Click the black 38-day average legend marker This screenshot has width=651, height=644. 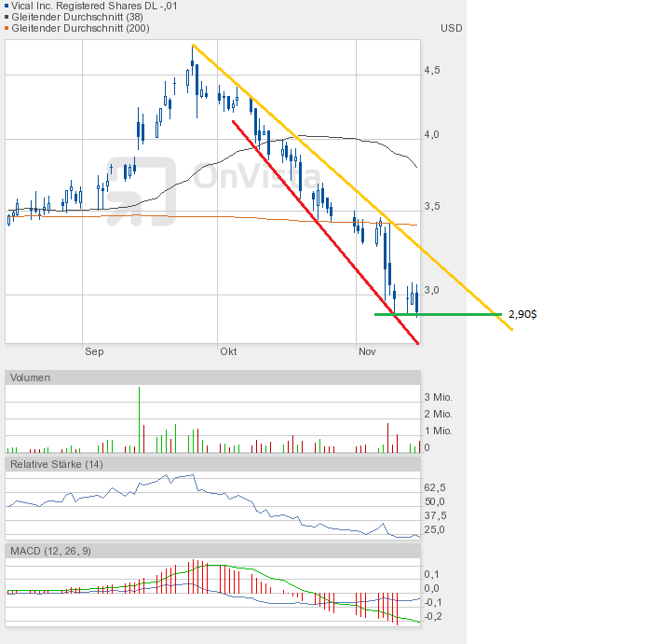(x=8, y=17)
